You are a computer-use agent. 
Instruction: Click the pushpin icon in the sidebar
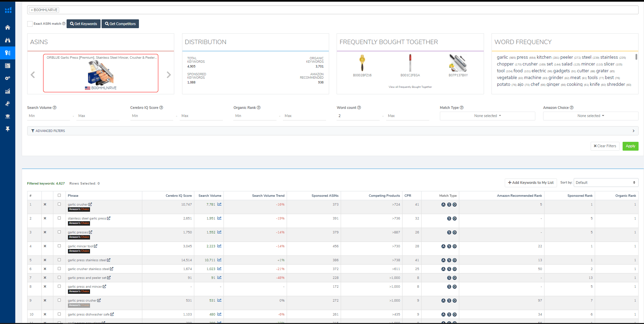pyautogui.click(x=7, y=129)
